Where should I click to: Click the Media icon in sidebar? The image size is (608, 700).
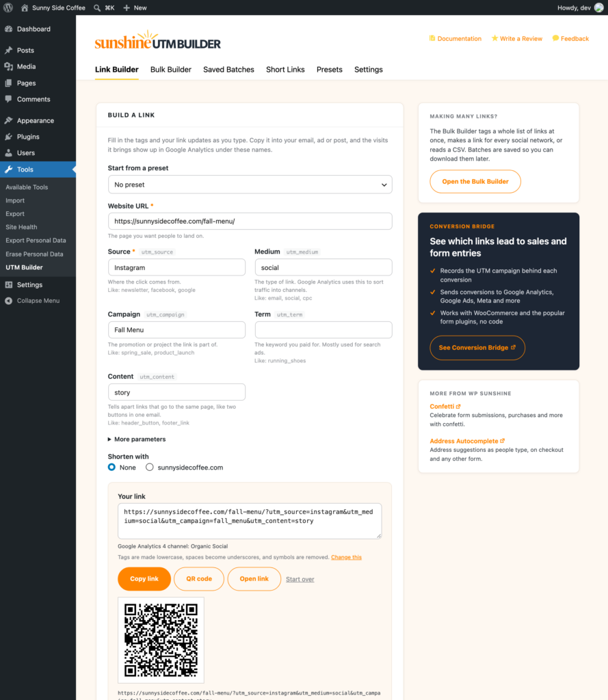point(8,66)
